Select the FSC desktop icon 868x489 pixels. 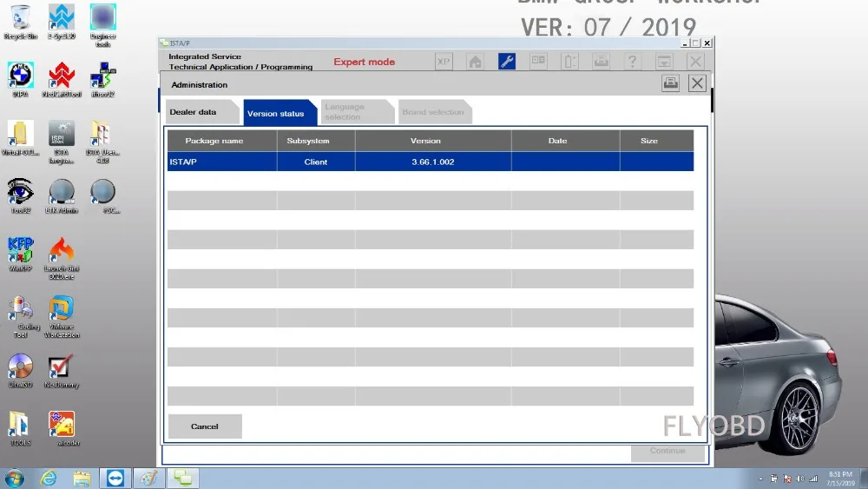pyautogui.click(x=103, y=196)
